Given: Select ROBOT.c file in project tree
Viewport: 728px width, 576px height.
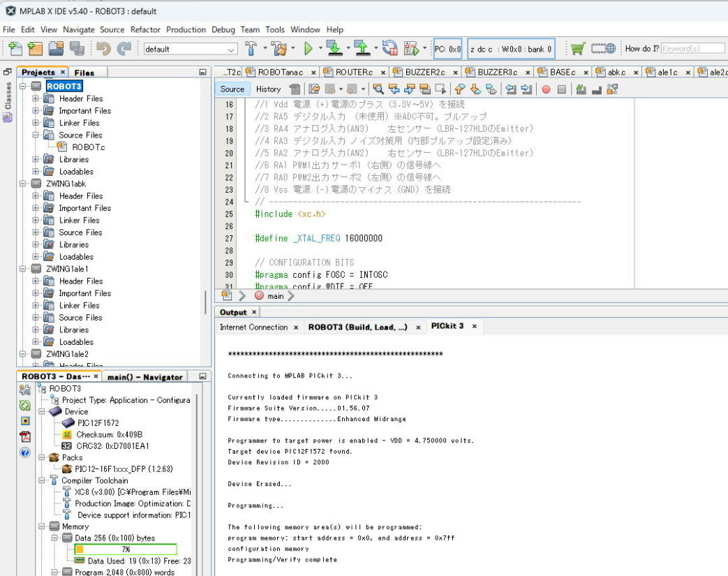Looking at the screenshot, I should click(88, 147).
